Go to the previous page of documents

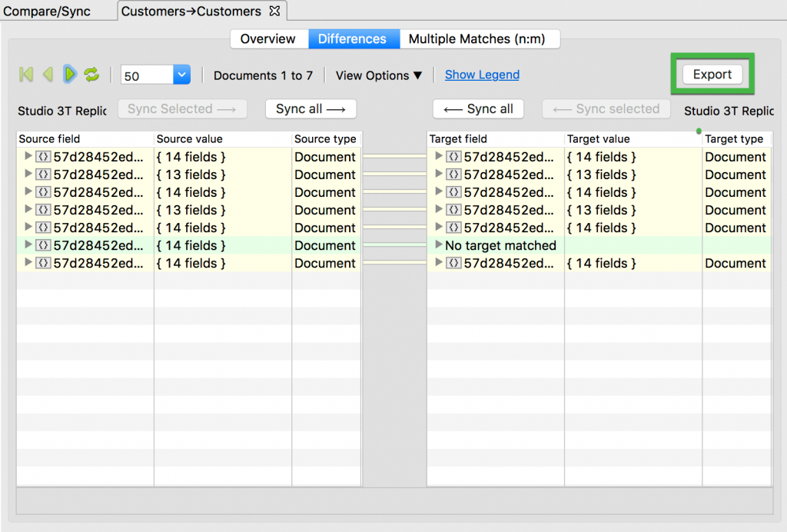click(x=48, y=75)
